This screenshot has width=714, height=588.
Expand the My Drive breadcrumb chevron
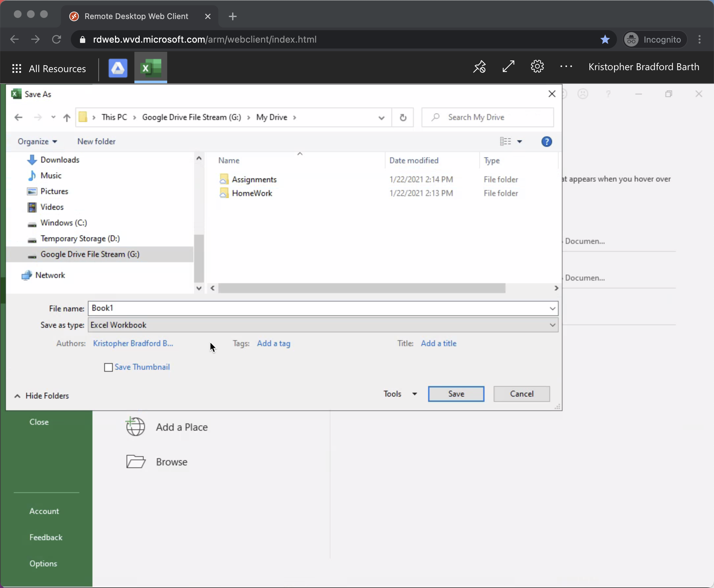click(295, 118)
